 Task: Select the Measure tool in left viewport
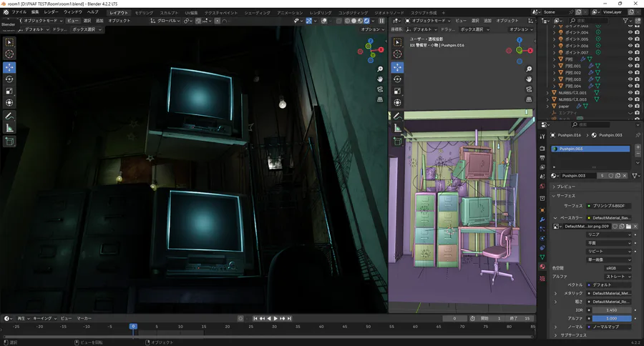(x=9, y=129)
